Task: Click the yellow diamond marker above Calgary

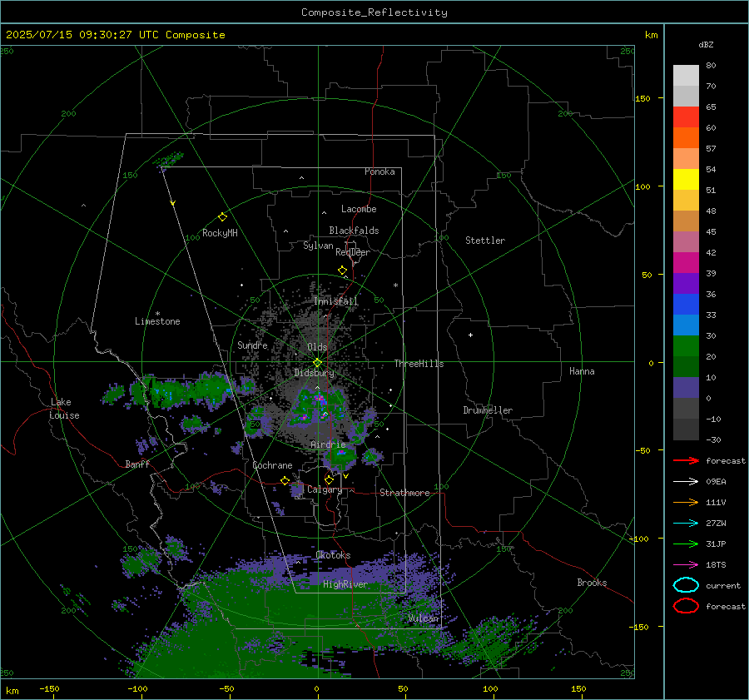Action: click(329, 479)
